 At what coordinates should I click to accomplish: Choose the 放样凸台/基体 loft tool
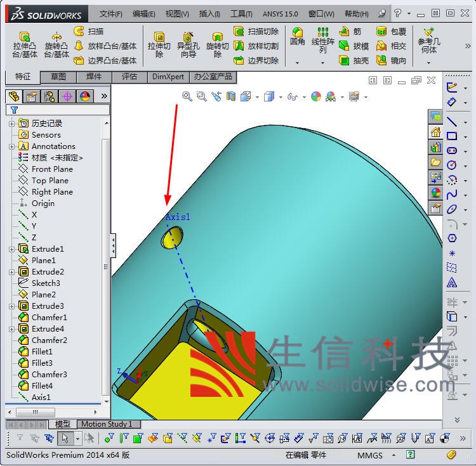[105, 46]
